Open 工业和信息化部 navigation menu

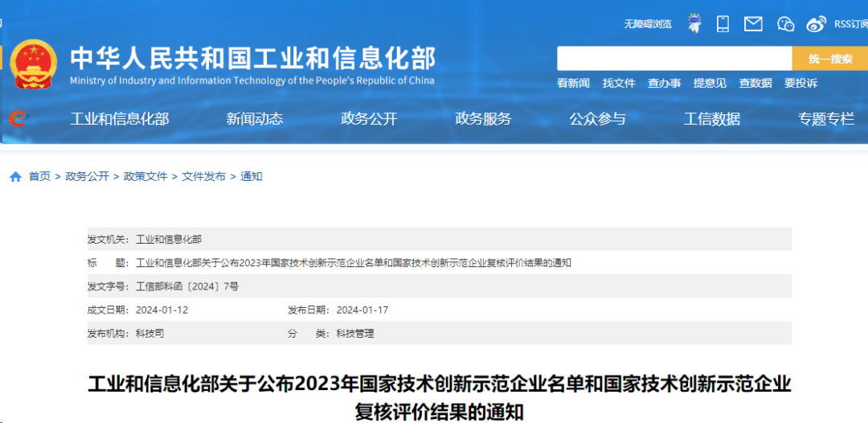(x=120, y=119)
